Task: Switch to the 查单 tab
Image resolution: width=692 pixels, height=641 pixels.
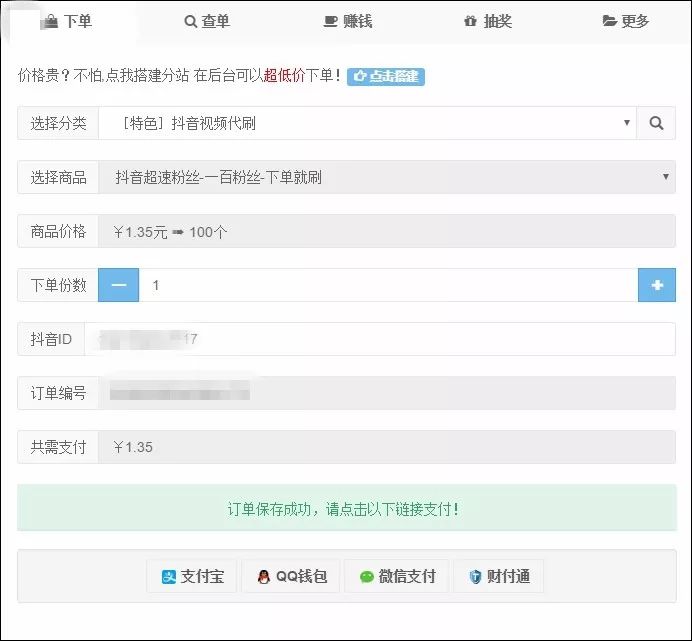Action: (207, 21)
